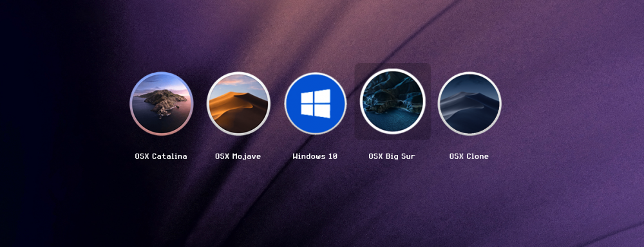Click the "OSX Clone" label text
Image resolution: width=644 pixels, height=247 pixels.
[469, 156]
